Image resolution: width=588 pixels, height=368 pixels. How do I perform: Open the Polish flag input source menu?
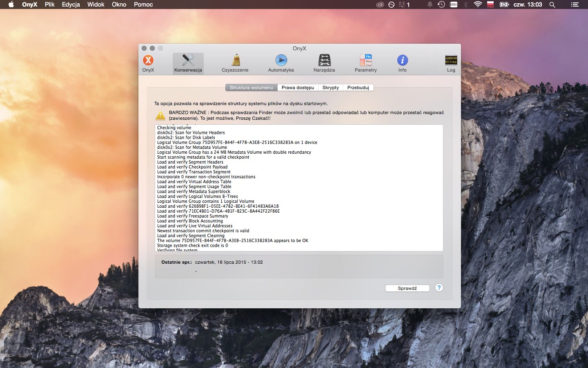(490, 4)
